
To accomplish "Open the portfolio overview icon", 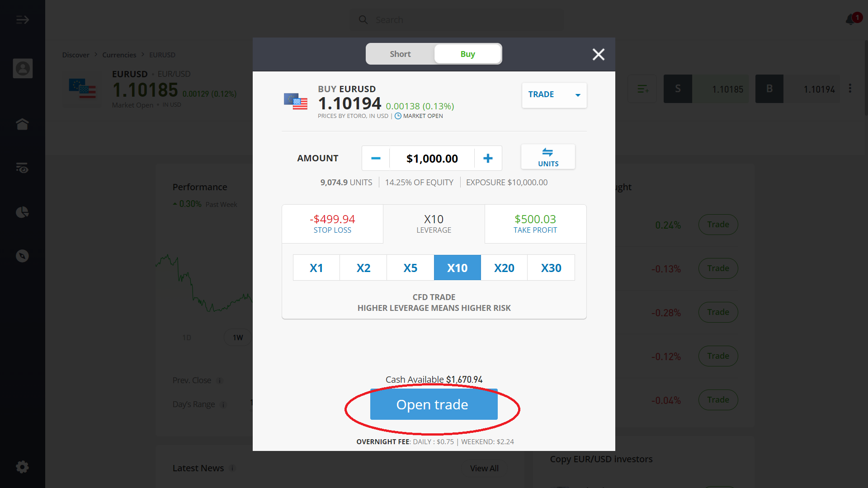I will click(x=22, y=211).
